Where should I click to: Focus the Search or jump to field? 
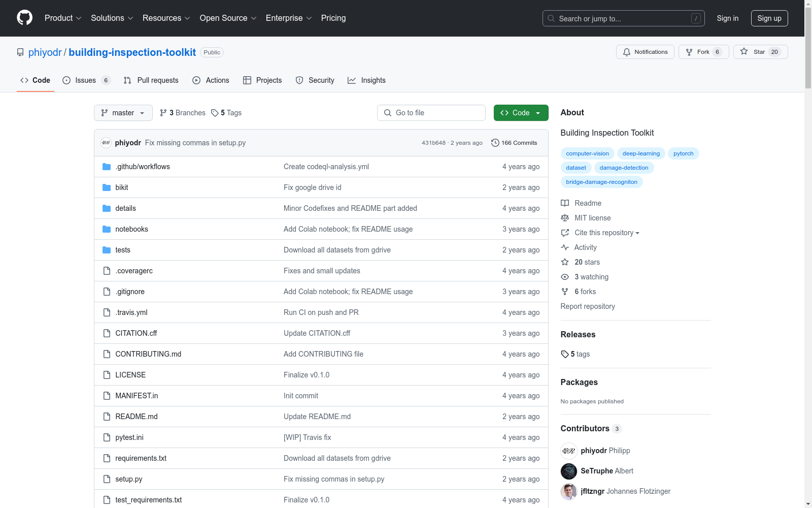624,18
